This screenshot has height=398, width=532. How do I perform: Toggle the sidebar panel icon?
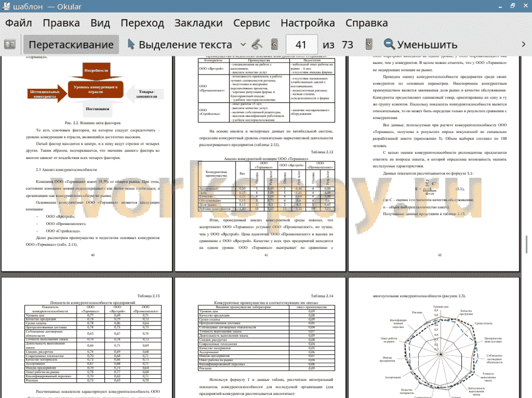pyautogui.click(x=10, y=45)
